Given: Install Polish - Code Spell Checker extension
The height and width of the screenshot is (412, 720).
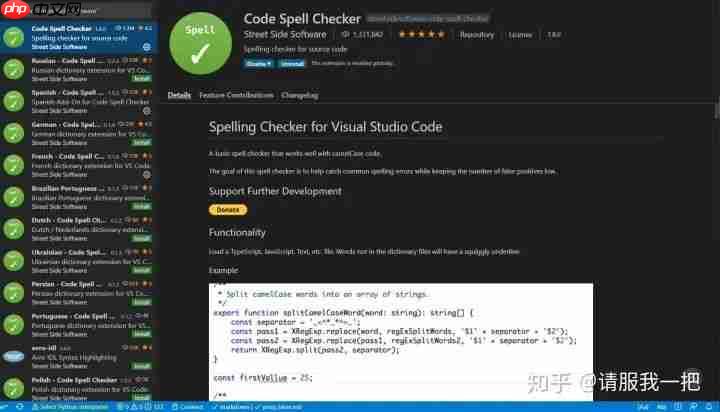Looking at the screenshot, I should pos(141,398).
